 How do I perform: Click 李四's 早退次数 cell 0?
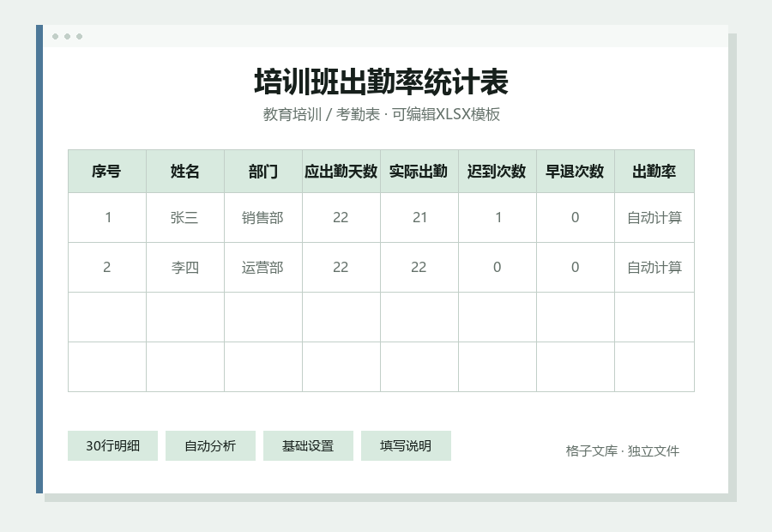pyautogui.click(x=576, y=268)
